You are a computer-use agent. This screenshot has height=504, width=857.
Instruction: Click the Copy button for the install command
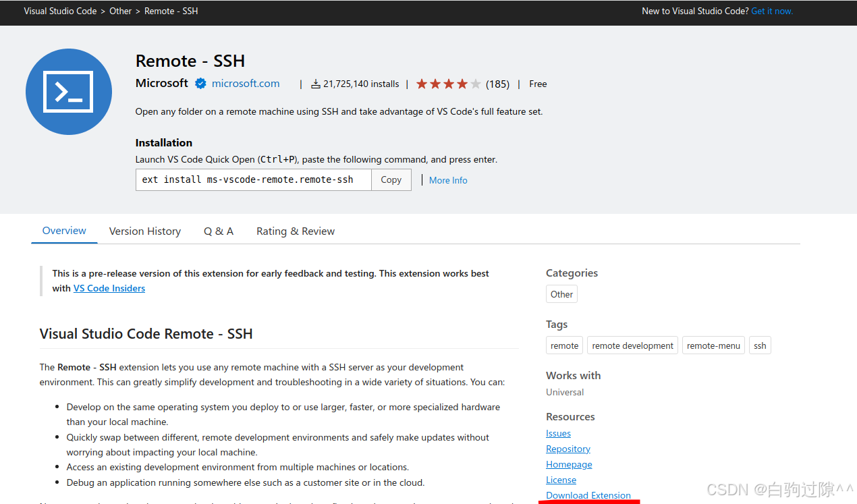pyautogui.click(x=391, y=179)
